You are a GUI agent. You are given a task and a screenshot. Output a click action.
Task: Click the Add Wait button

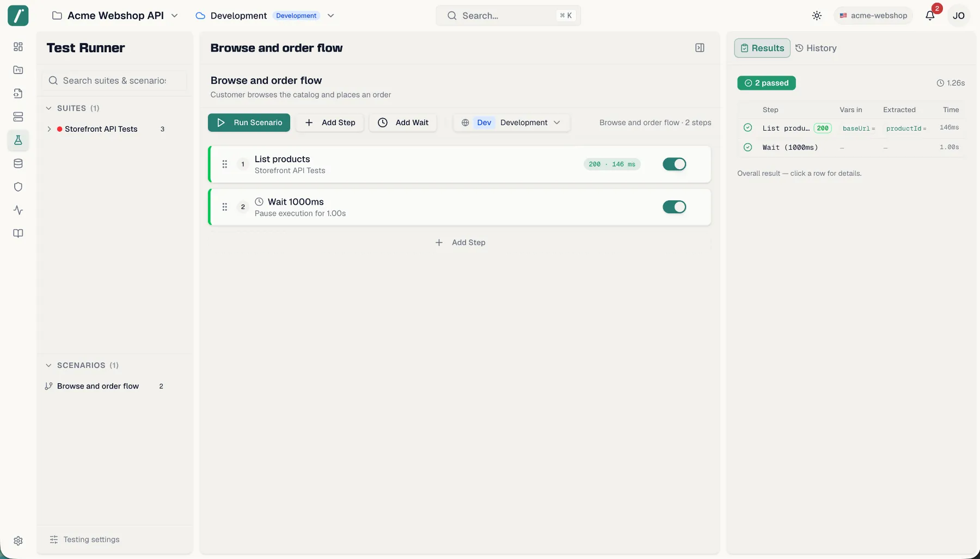403,122
